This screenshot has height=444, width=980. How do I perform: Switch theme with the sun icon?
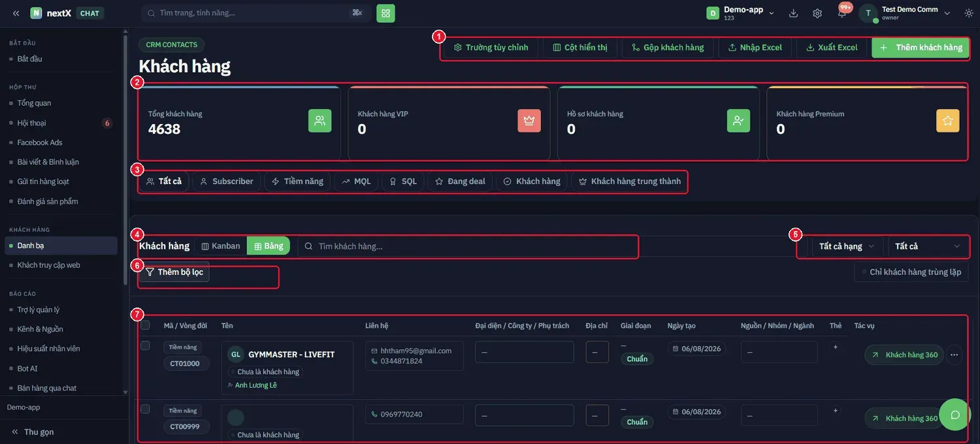click(x=968, y=13)
